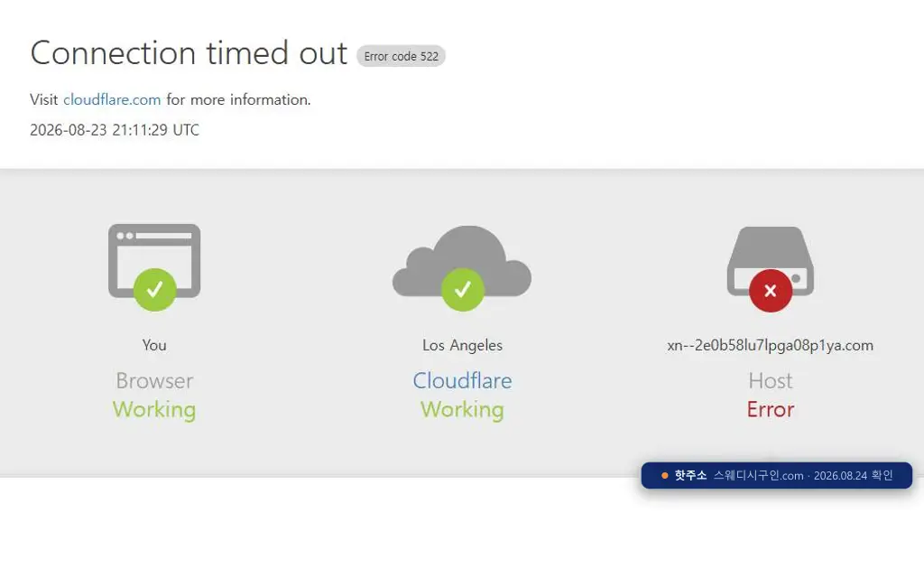The image size is (924, 578).
Task: Click the green checkmark on browser icon
Action: tap(154, 290)
